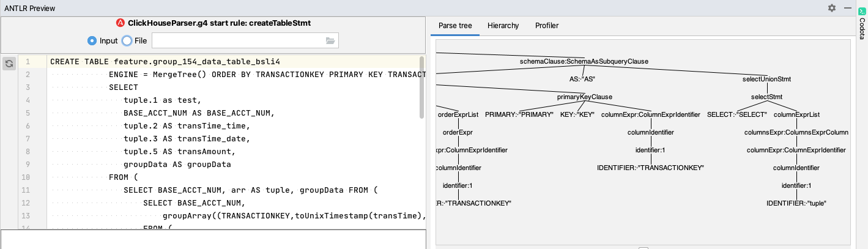Select KEY:"KEY" node

click(577, 114)
